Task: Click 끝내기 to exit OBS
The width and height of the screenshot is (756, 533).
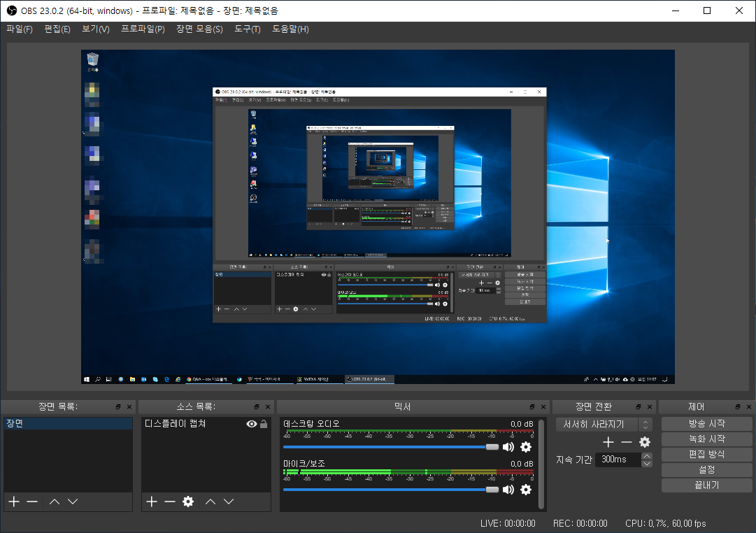Action: coord(707,485)
